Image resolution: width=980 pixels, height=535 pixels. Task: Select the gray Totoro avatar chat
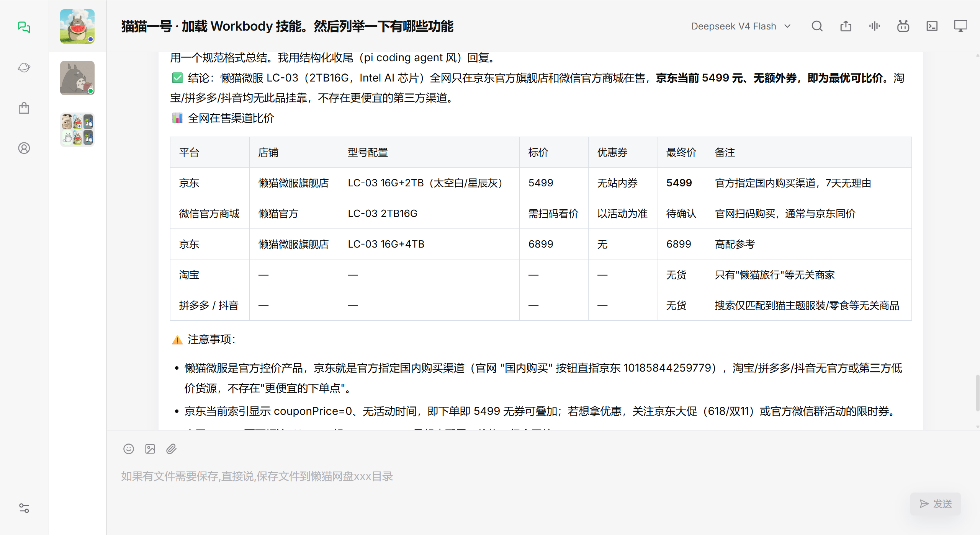click(77, 78)
